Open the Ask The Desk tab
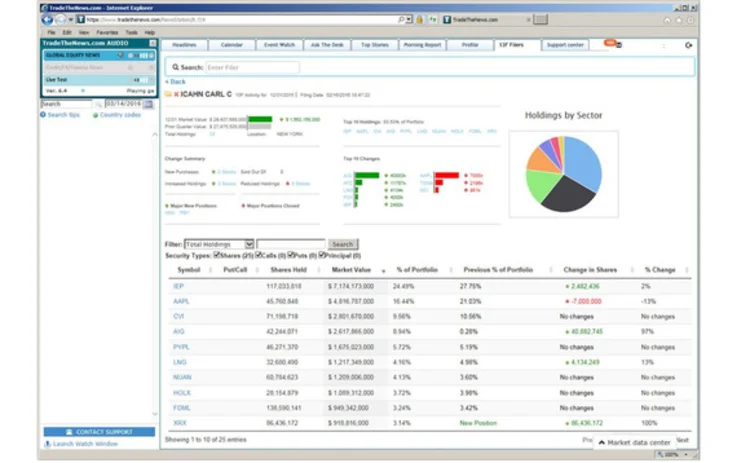The image size is (750, 463). (x=327, y=45)
